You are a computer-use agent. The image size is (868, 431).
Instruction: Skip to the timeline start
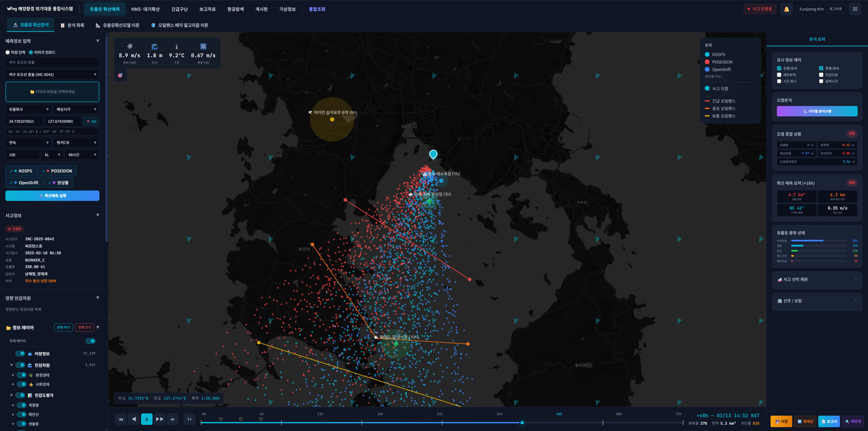click(121, 419)
